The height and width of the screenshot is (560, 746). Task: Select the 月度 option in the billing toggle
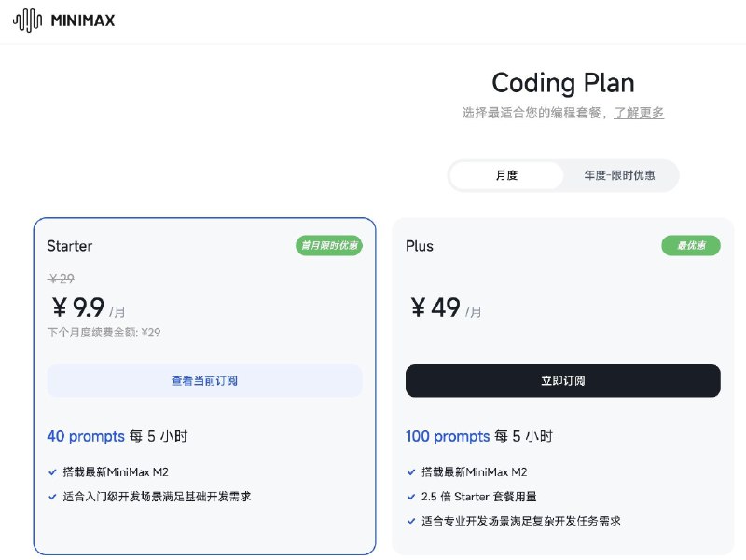[x=508, y=175]
